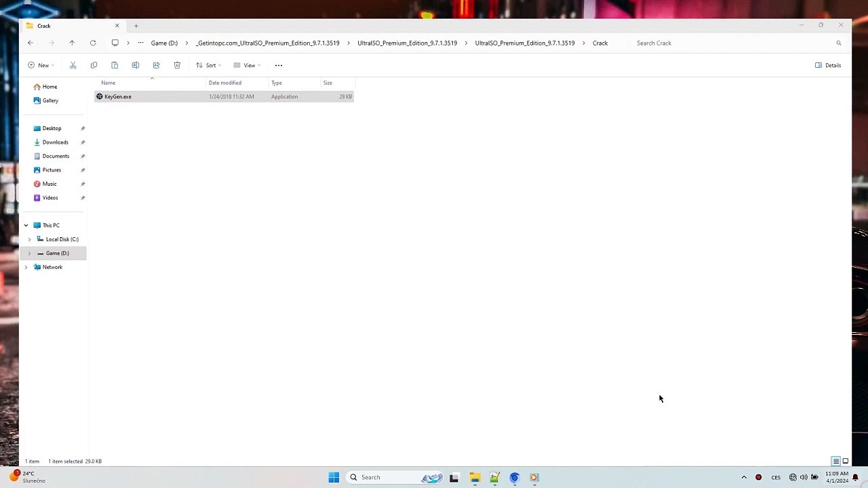This screenshot has width=868, height=488.
Task: Open Task View from the taskbar
Action: point(454,477)
